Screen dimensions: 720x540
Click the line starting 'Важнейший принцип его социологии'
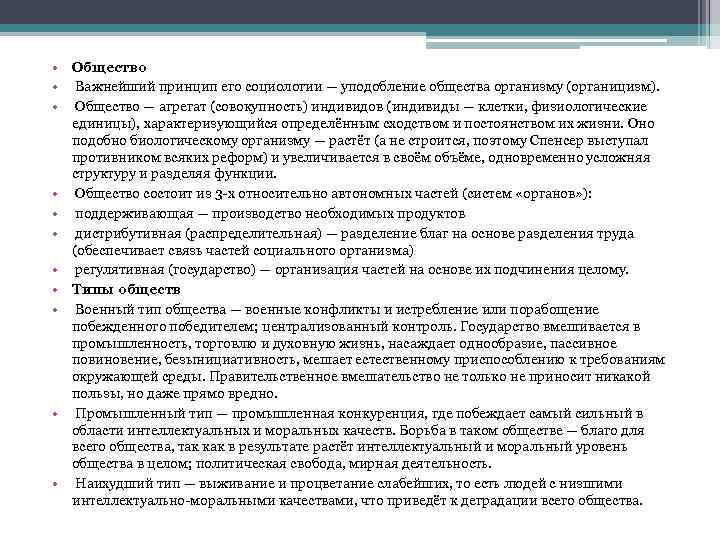tap(367, 87)
